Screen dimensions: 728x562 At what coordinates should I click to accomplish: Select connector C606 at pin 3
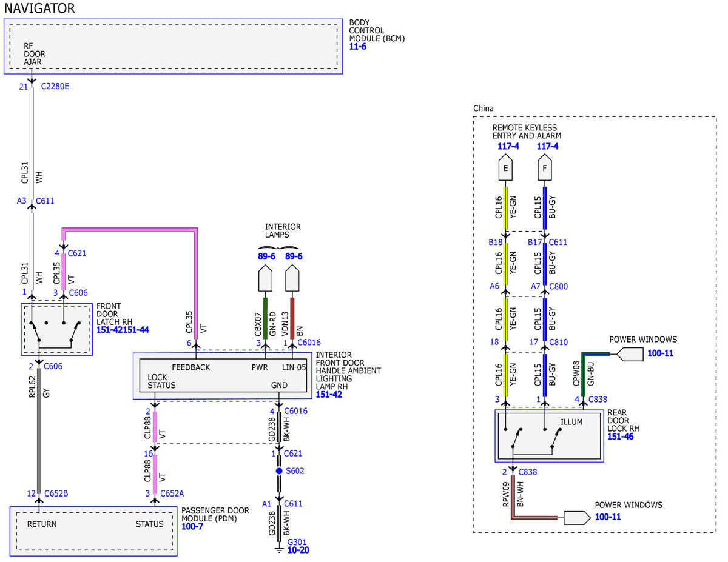coord(78,293)
